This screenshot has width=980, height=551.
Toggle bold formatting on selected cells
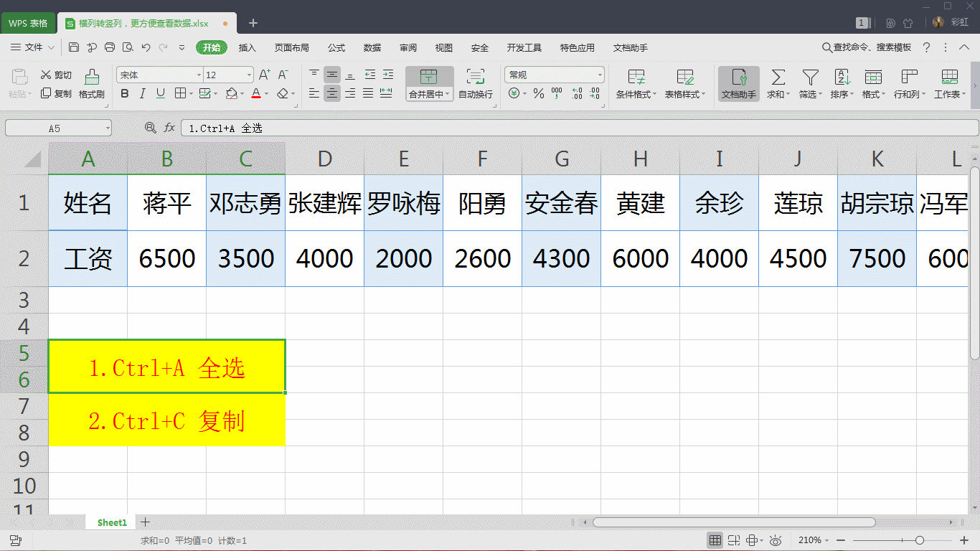click(x=123, y=93)
